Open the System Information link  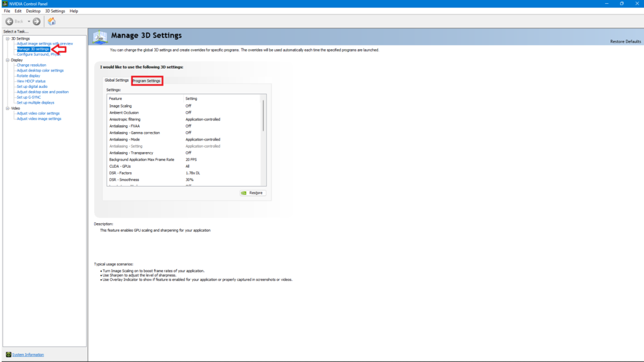28,354
